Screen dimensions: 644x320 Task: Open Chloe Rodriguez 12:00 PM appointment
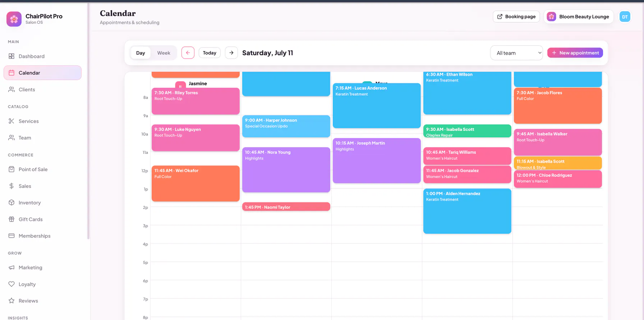pos(558,179)
